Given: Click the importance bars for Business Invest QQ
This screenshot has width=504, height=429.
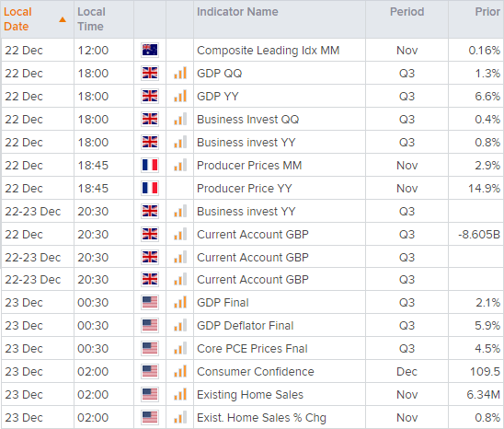Looking at the screenshot, I should [x=180, y=119].
